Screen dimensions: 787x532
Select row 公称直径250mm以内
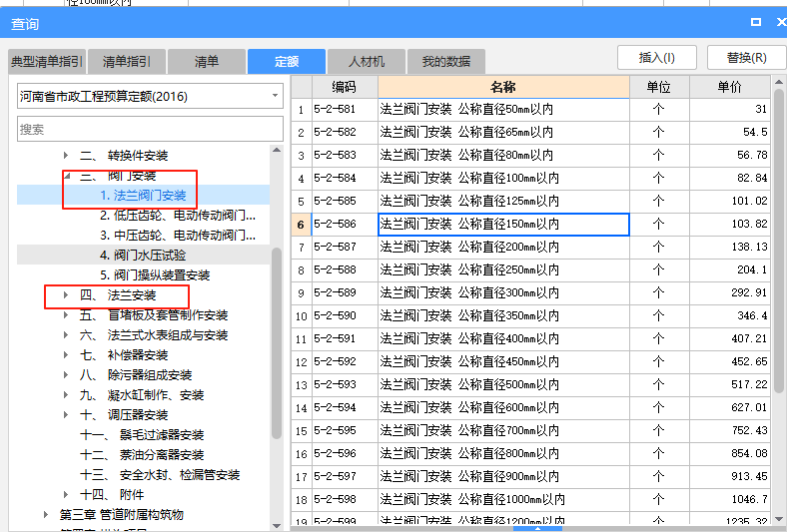[x=503, y=269]
